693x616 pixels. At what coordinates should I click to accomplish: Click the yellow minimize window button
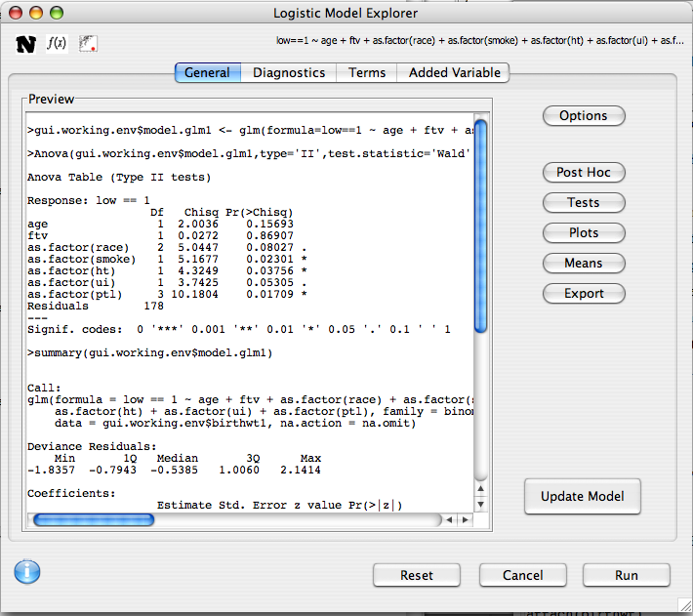[x=36, y=13]
